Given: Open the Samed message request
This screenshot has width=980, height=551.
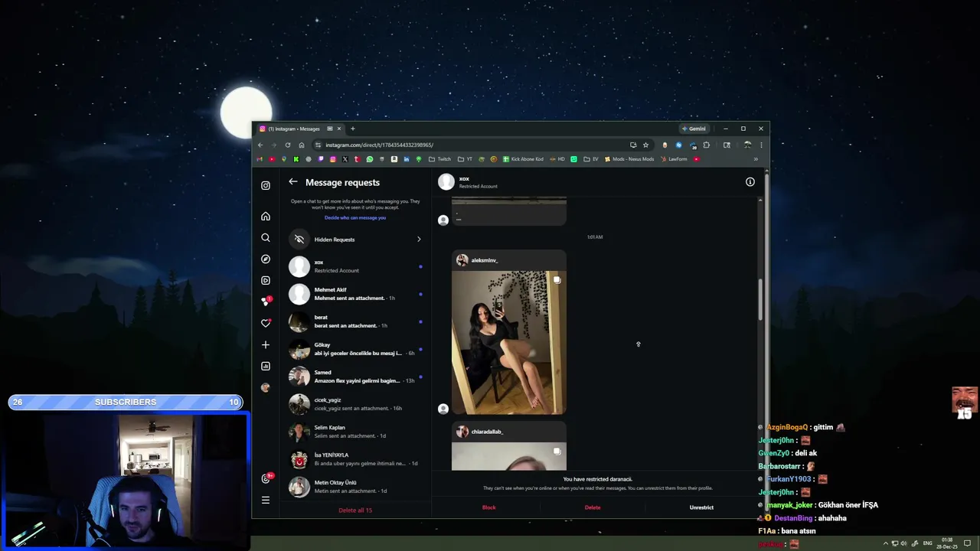Looking at the screenshot, I should [356, 377].
